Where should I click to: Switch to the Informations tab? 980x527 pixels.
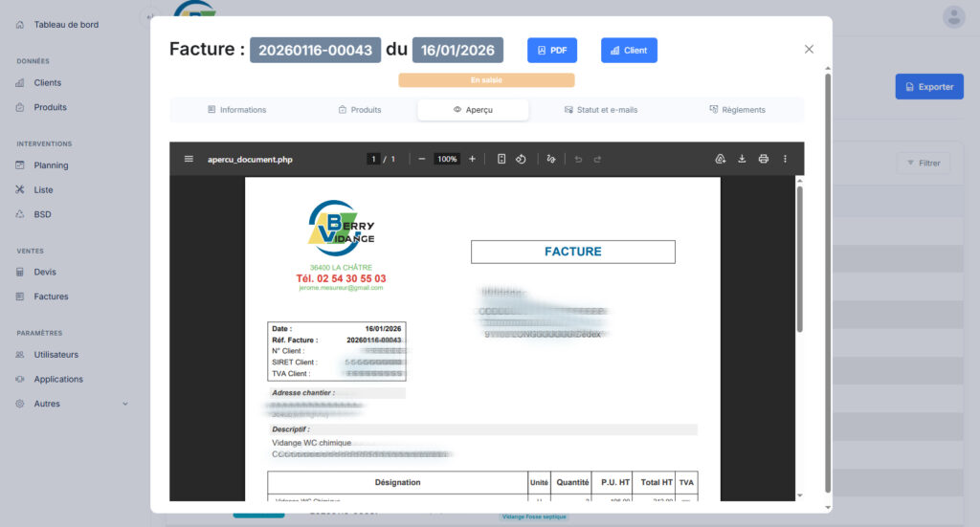pyautogui.click(x=236, y=110)
